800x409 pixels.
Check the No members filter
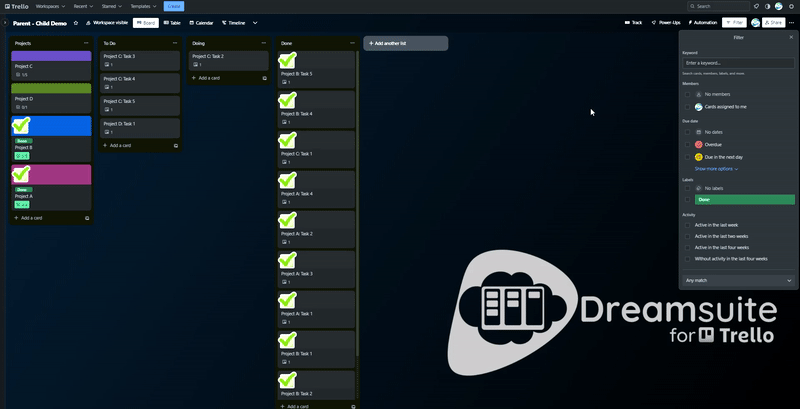687,95
